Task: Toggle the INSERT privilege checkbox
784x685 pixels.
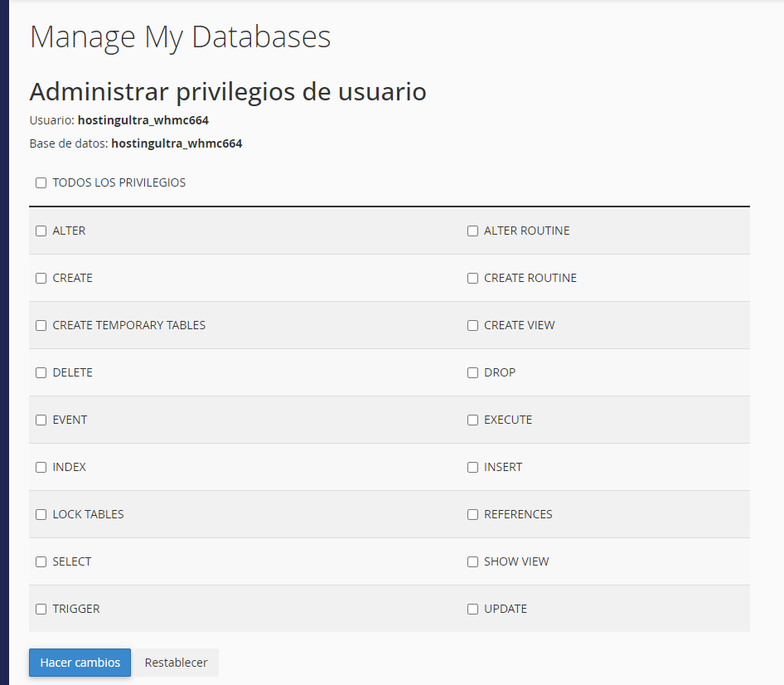Action: pos(472,467)
